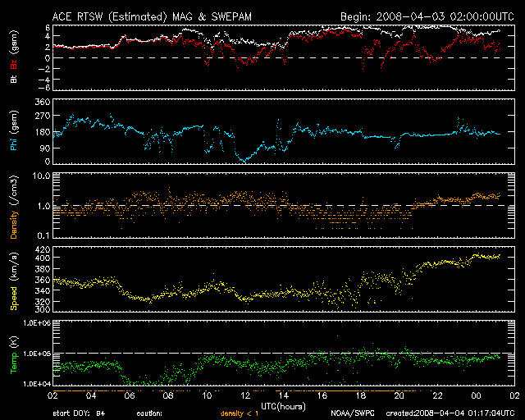This screenshot has height=420, width=525.
Task: Select the (/cm3) unit text
Action: click(14, 190)
